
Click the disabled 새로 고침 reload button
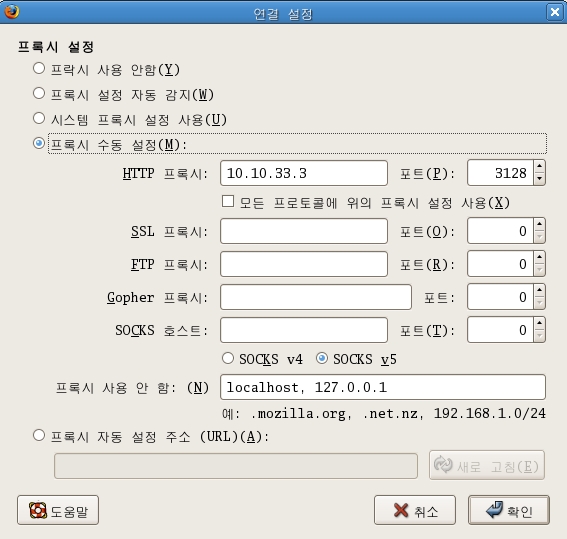coord(487,465)
